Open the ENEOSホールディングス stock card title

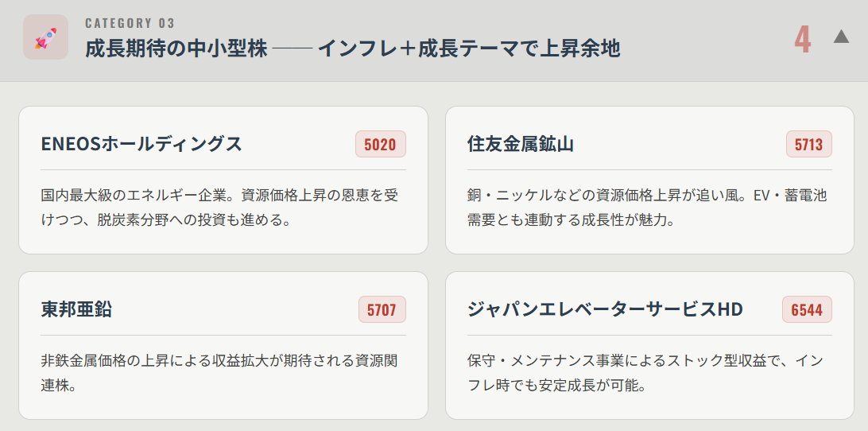pyautogui.click(x=141, y=144)
